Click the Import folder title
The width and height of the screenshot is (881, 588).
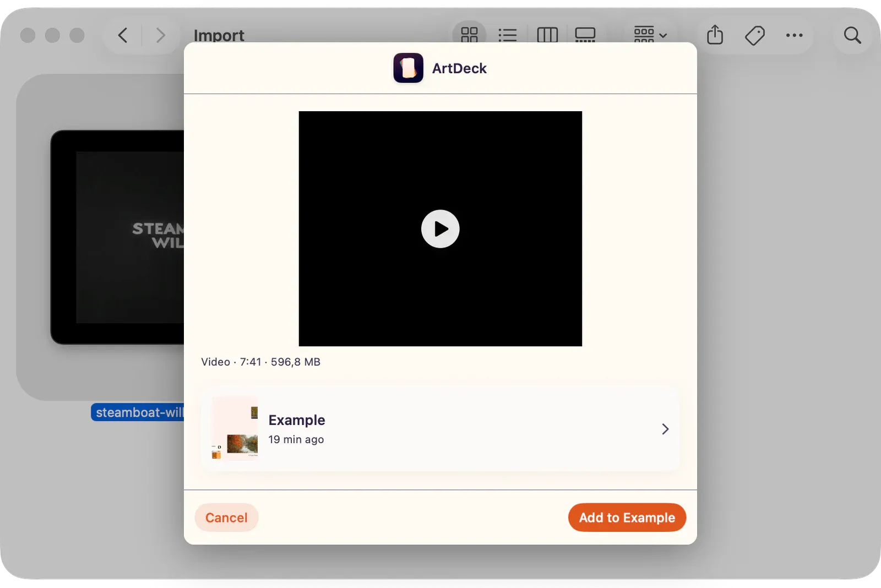click(219, 35)
